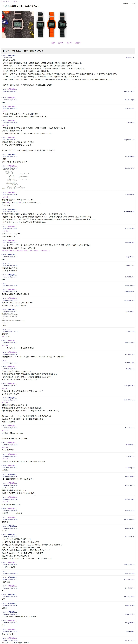The width and height of the screenshot is (138, 644).
Task: Open the giine board link
Action: (x=15, y=1)
